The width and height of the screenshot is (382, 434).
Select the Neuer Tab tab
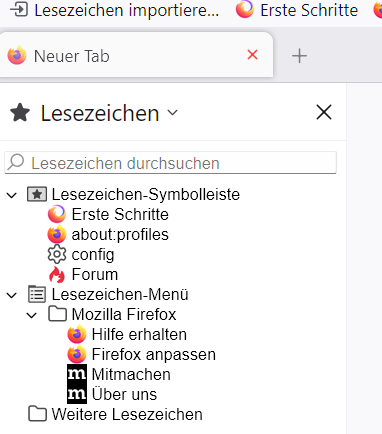pos(136,56)
